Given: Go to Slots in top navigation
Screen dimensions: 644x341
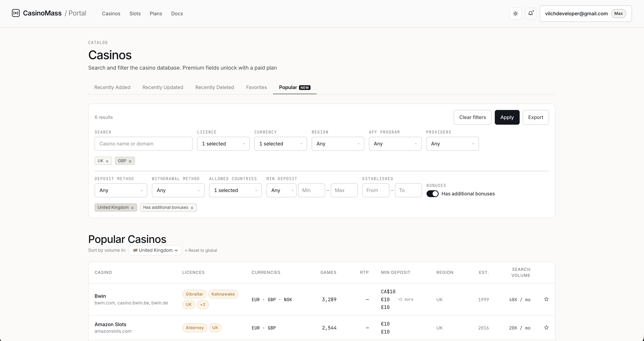Looking at the screenshot, I should (135, 14).
